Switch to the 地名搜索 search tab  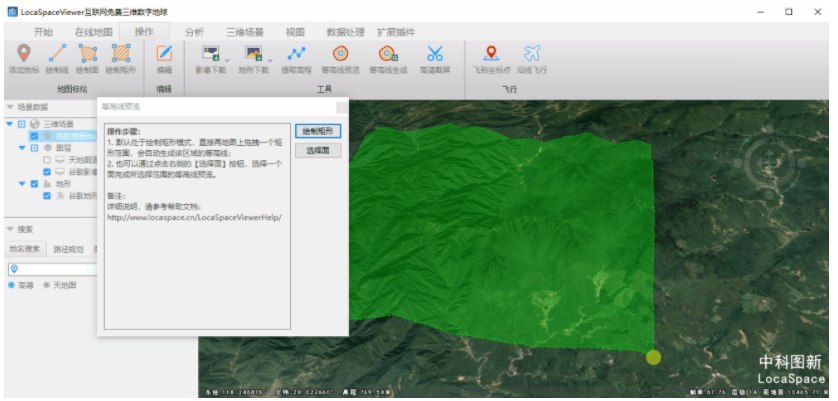[x=25, y=249]
